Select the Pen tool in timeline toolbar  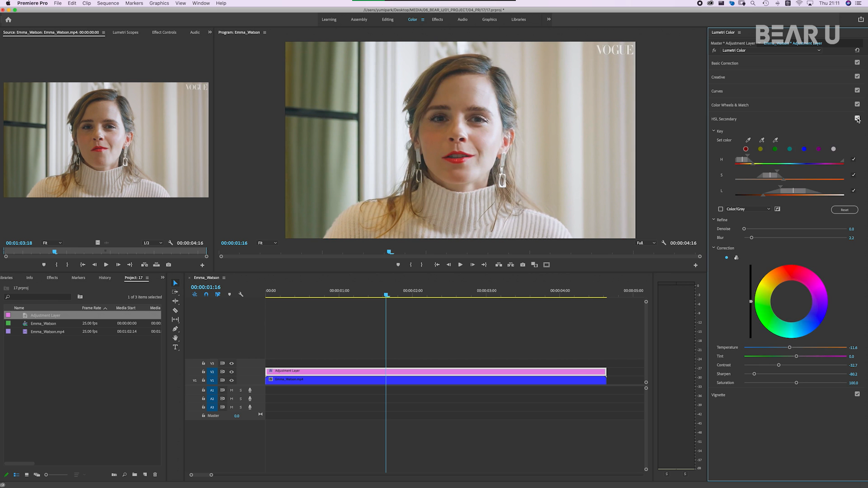(x=175, y=329)
